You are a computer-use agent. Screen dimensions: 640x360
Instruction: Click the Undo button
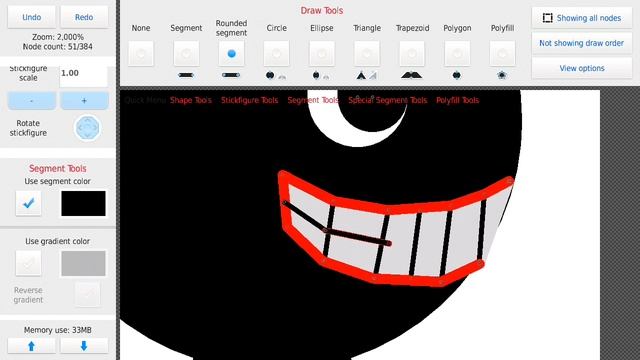click(31, 17)
